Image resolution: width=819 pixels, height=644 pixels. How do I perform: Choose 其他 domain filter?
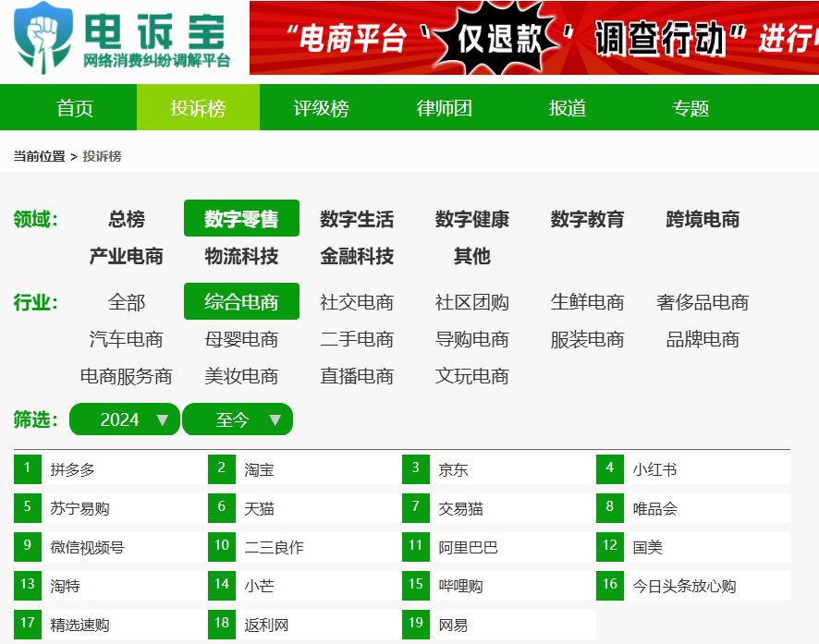tap(472, 256)
